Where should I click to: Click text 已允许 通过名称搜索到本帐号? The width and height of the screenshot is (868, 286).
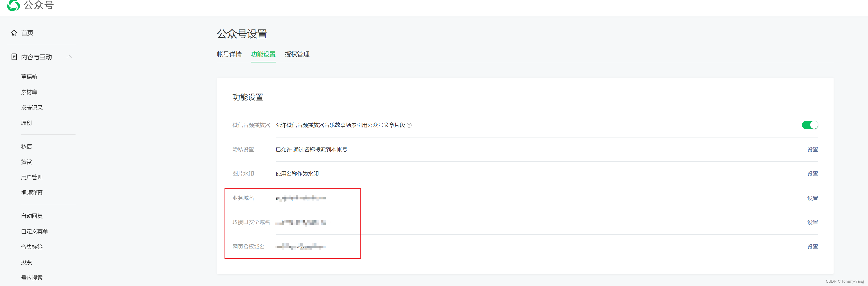pyautogui.click(x=311, y=150)
